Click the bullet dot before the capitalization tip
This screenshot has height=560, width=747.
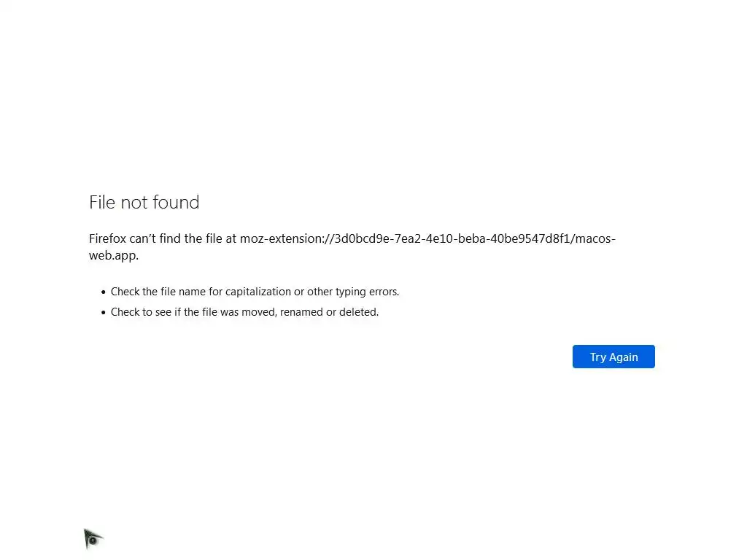pyautogui.click(x=104, y=292)
